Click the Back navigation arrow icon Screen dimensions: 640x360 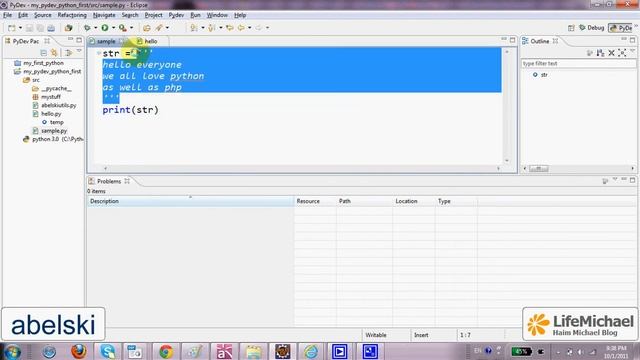click(241, 28)
